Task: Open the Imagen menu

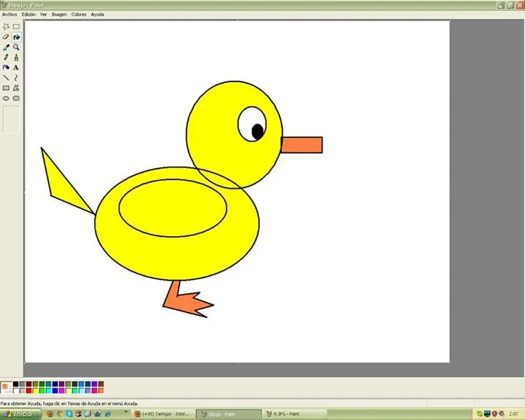Action: pyautogui.click(x=59, y=15)
